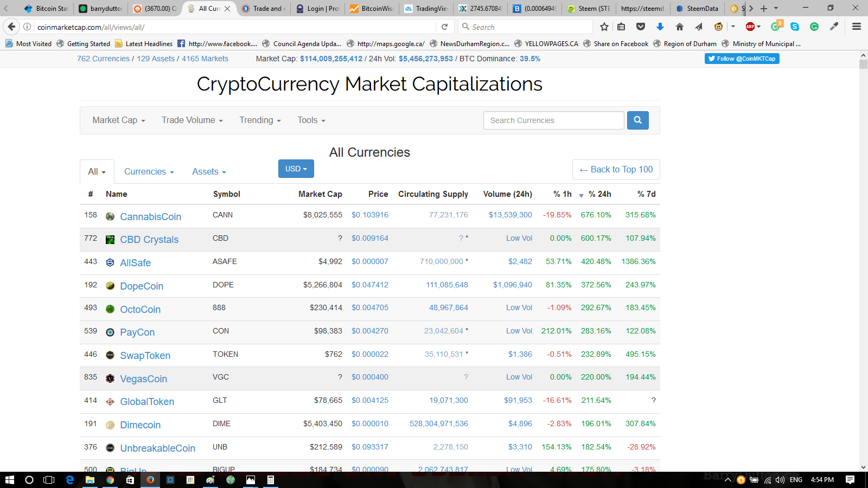
Task: Open SwapToken volume value $1,386
Action: [x=520, y=354]
